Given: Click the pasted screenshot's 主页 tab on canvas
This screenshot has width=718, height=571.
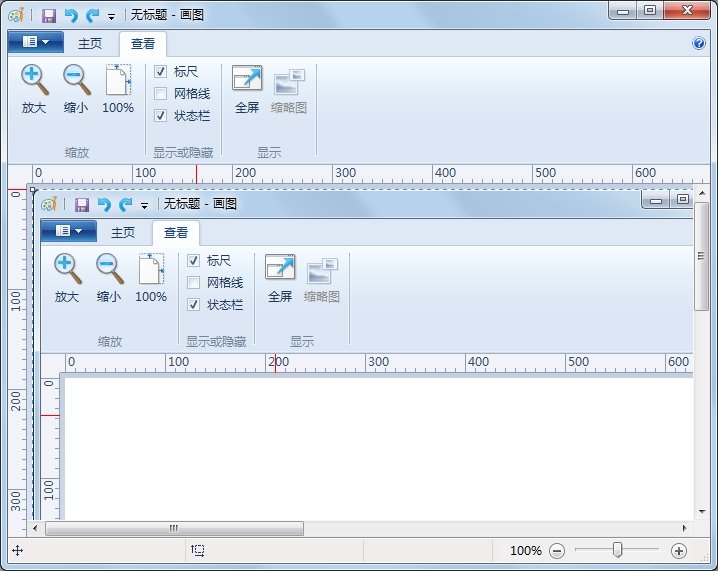Looking at the screenshot, I should click(123, 232).
